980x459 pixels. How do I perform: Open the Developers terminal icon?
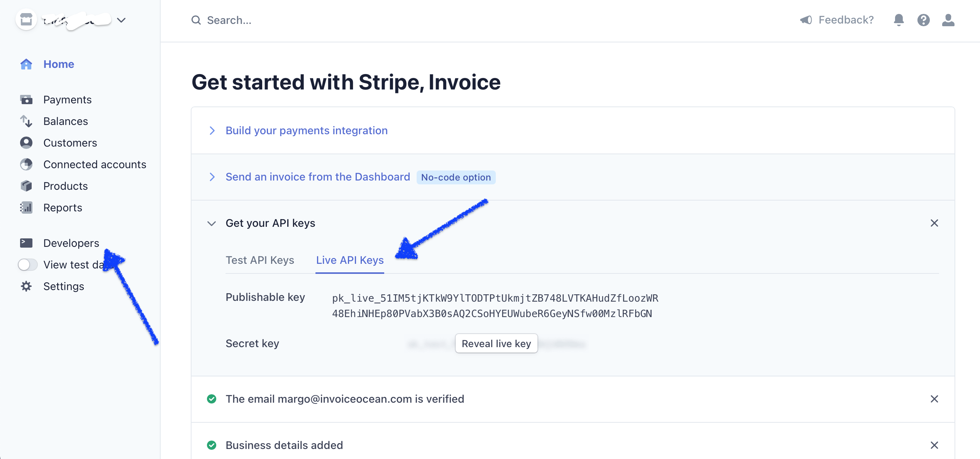[26, 243]
